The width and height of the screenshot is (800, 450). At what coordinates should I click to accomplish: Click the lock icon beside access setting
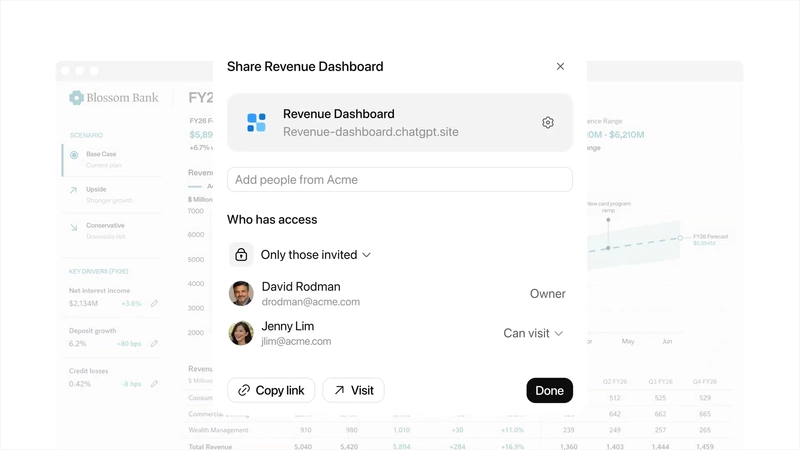241,255
